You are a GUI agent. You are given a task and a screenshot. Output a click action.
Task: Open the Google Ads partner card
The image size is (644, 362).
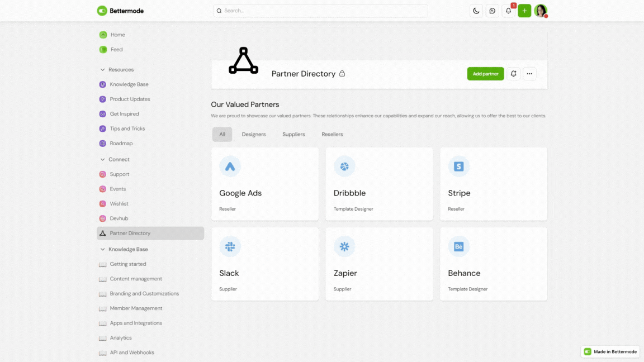(x=265, y=184)
